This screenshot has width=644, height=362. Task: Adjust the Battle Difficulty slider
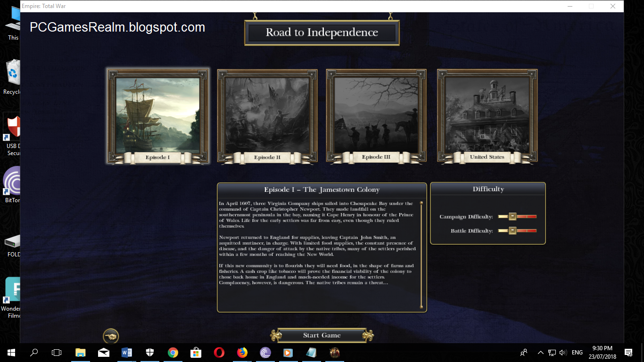pyautogui.click(x=517, y=231)
